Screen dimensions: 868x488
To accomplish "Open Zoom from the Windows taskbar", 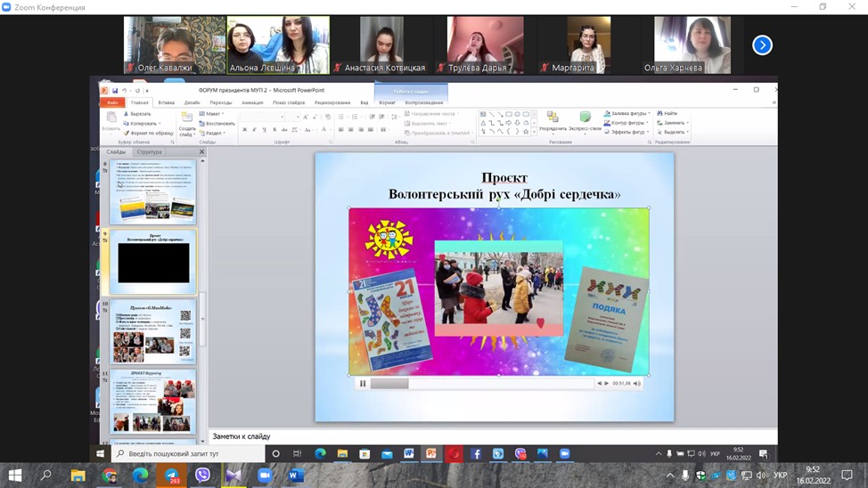I will [265, 476].
